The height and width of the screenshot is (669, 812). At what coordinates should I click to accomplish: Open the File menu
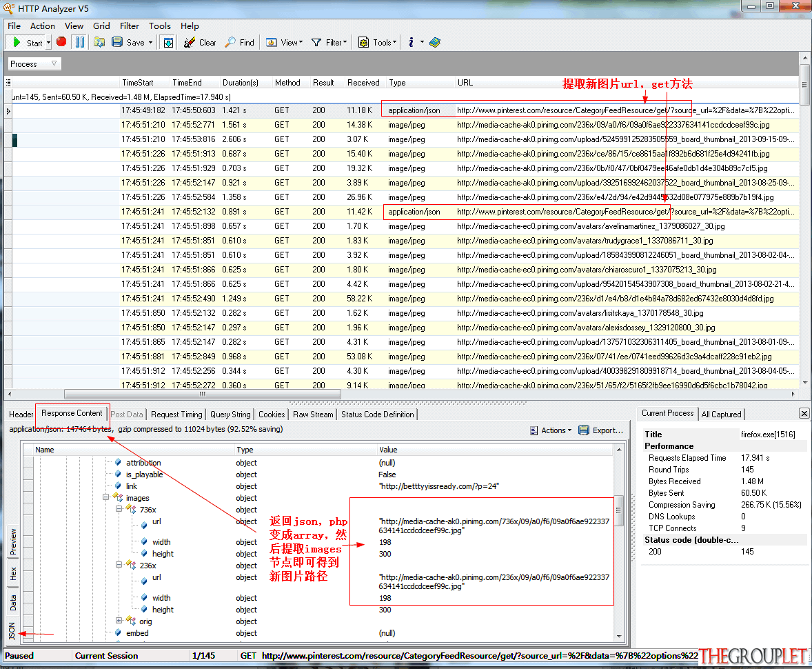click(14, 26)
